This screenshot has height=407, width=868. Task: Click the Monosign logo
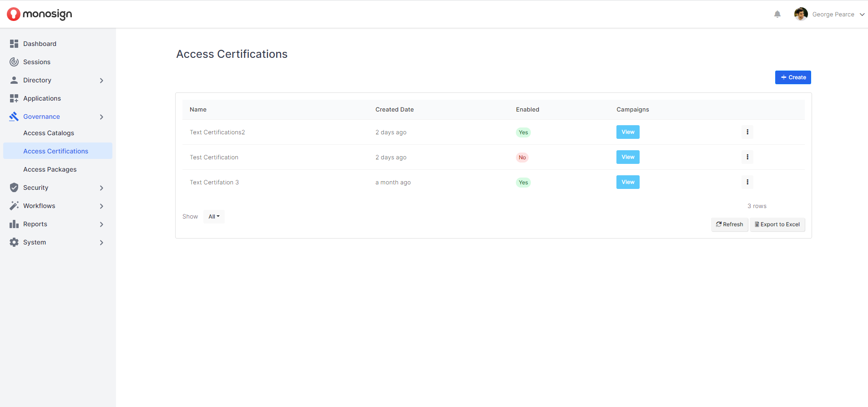click(x=40, y=15)
